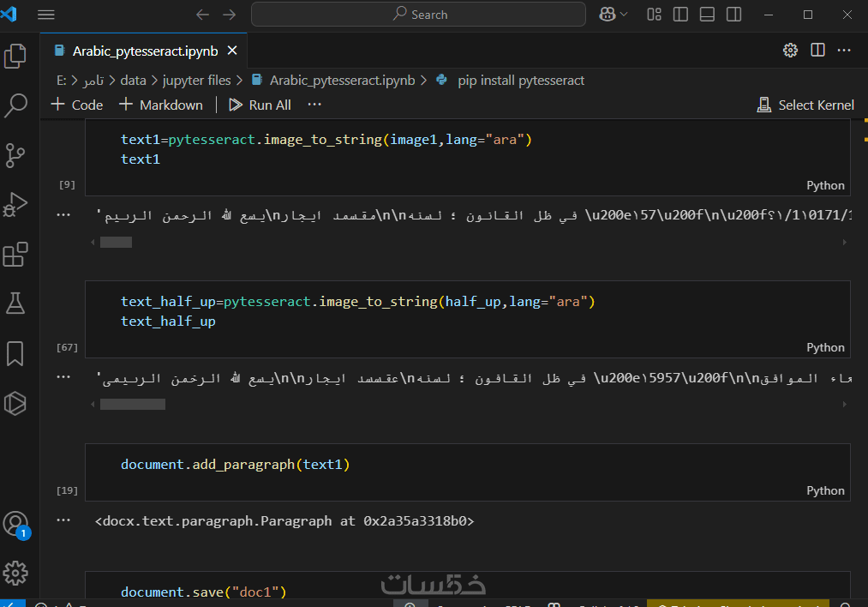The image size is (868, 607).
Task: Open the Run and Debug view
Action: point(15,205)
